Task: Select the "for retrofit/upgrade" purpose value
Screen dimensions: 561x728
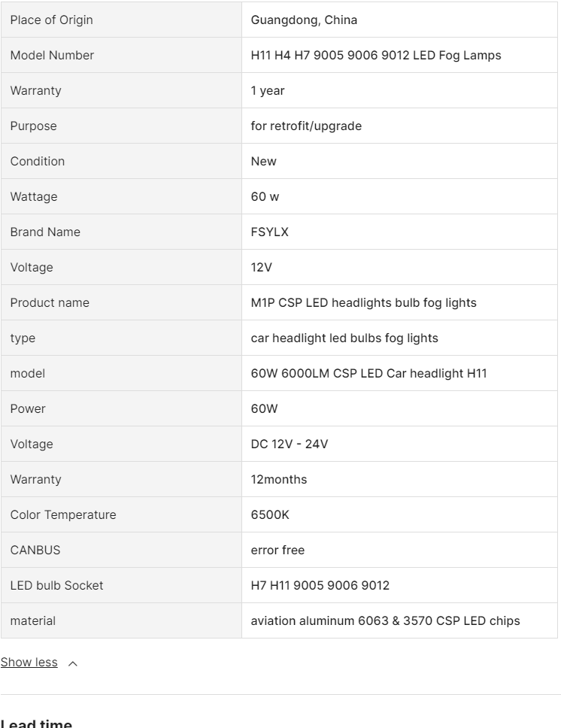Action: point(306,126)
